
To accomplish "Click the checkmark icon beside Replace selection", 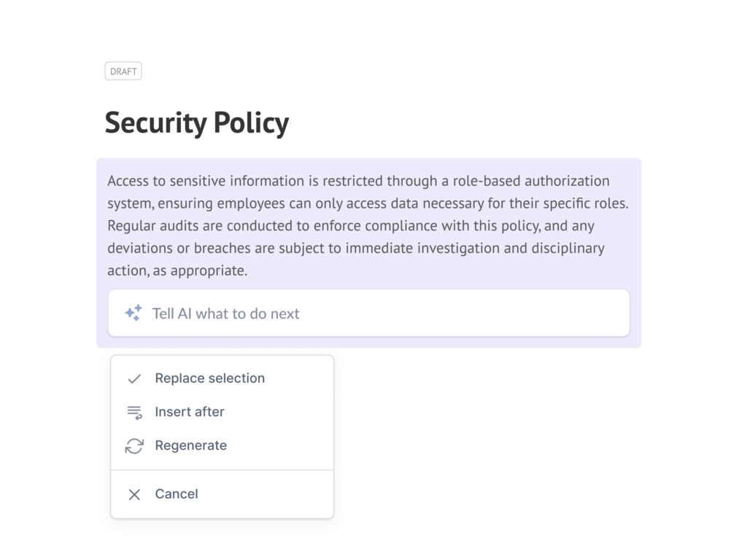I will pos(134,378).
